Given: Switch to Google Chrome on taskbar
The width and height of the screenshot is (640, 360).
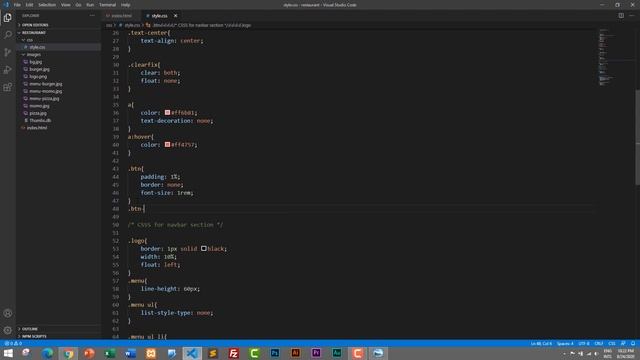Looking at the screenshot, I should (68, 353).
